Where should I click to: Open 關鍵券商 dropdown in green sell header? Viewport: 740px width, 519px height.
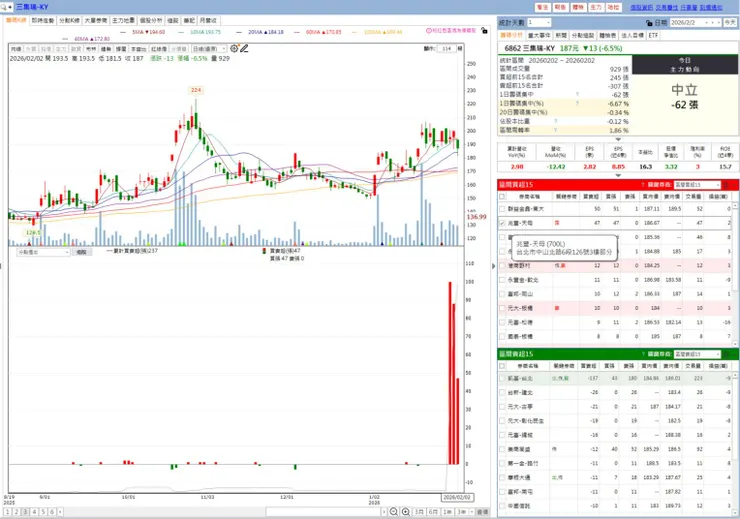pyautogui.click(x=698, y=354)
